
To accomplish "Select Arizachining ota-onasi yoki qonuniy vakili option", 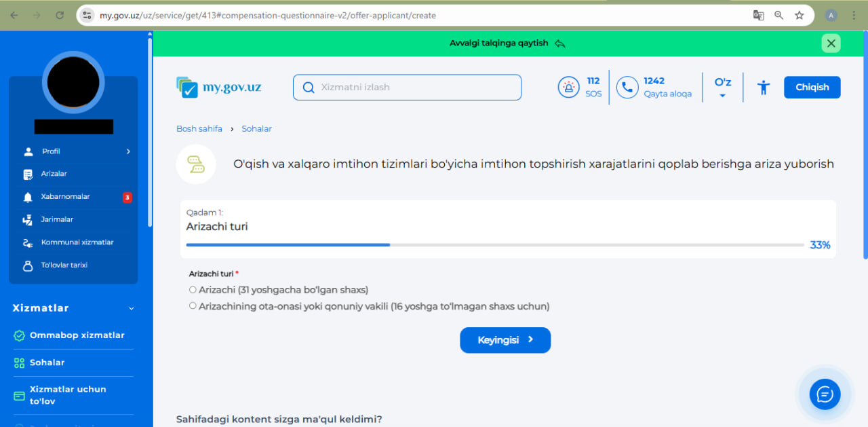I will pos(193,306).
